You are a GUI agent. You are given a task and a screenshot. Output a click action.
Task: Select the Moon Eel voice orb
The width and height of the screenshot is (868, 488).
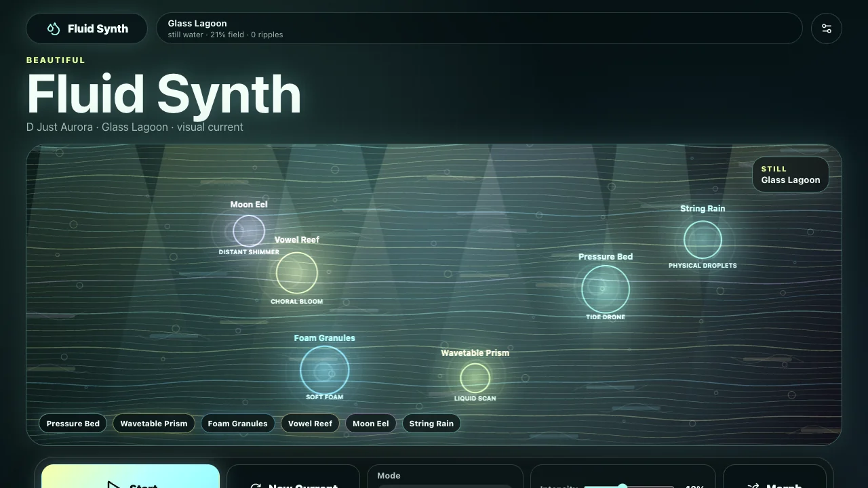249,231
